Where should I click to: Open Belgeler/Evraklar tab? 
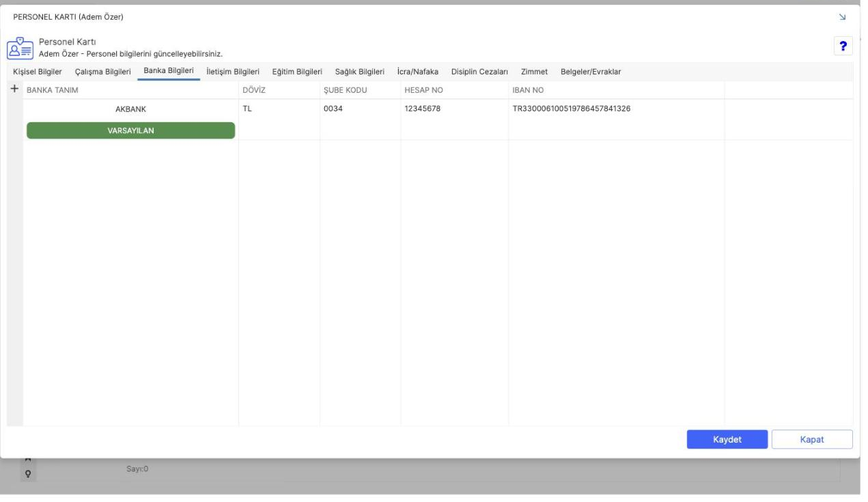[x=591, y=72]
